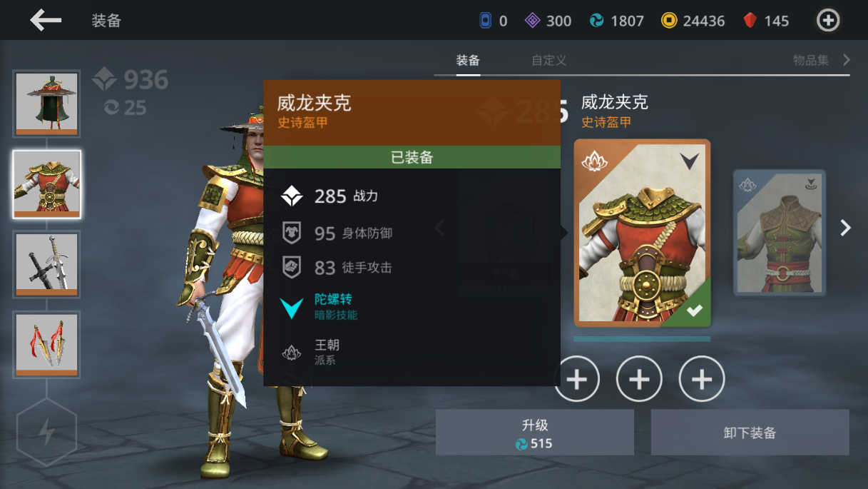Tap the purple diamond currency counter
Viewport: 868px width, 489px height.
point(548,21)
